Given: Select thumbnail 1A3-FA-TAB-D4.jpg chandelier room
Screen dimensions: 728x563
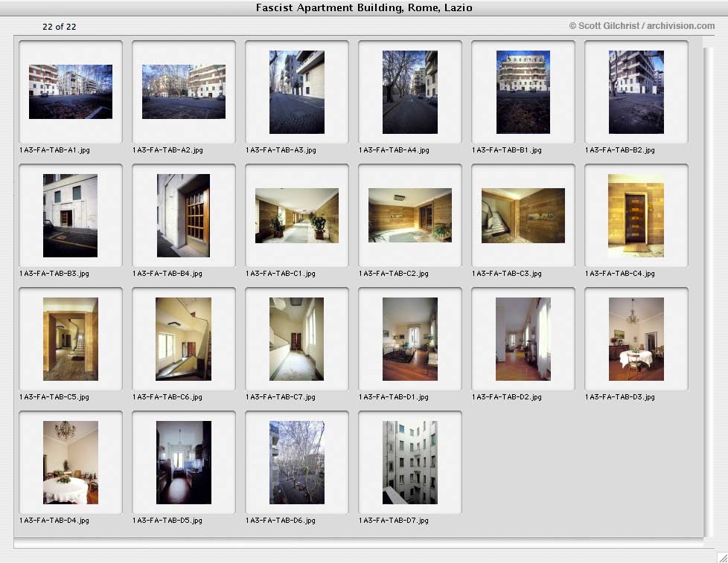Looking at the screenshot, I should (71, 463).
